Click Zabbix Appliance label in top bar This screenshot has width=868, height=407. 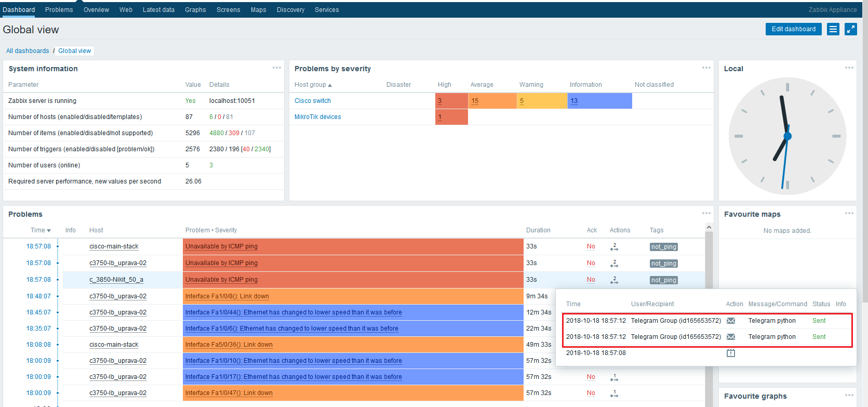(x=833, y=10)
